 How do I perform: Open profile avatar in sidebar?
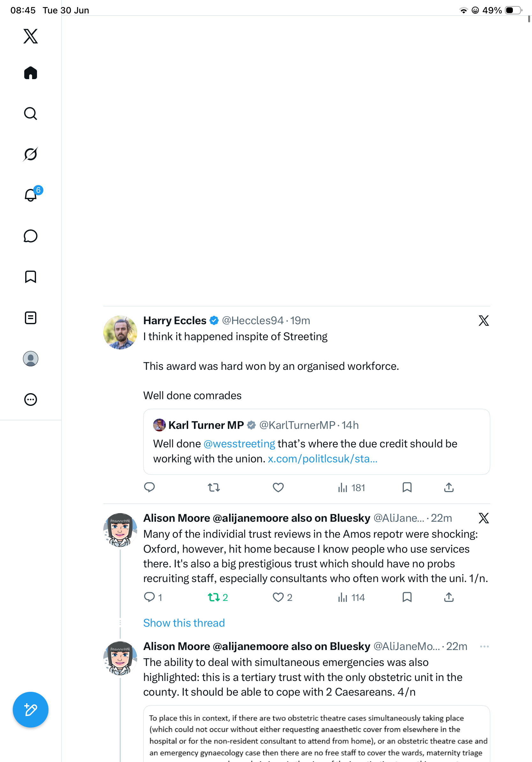tap(31, 358)
